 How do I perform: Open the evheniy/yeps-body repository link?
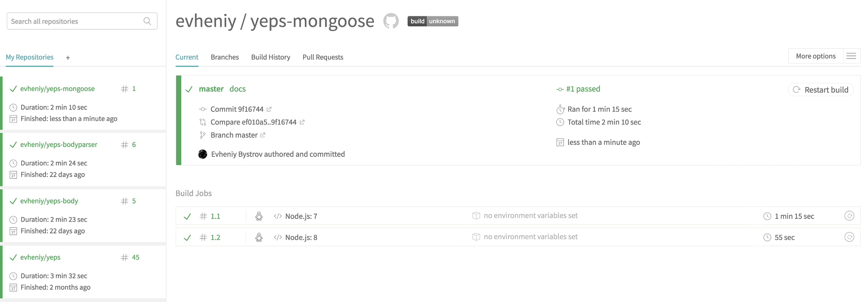[x=49, y=201]
